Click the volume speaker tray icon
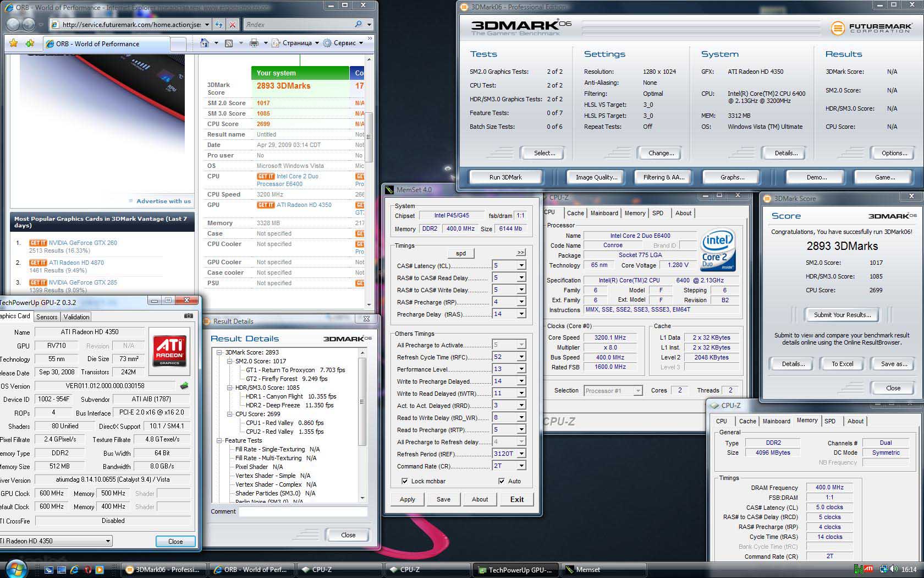The image size is (924, 578). [x=894, y=569]
